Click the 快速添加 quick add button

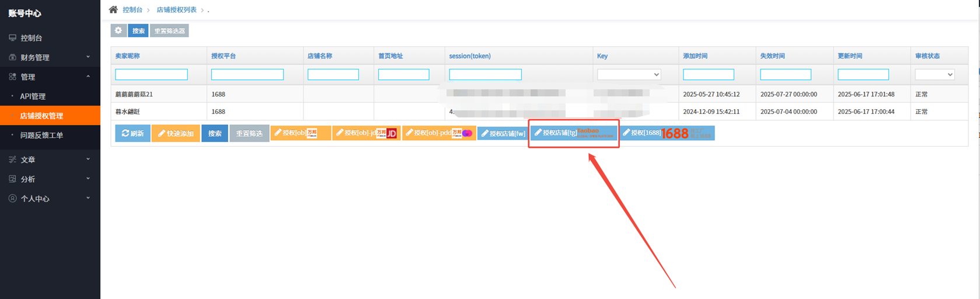[176, 133]
